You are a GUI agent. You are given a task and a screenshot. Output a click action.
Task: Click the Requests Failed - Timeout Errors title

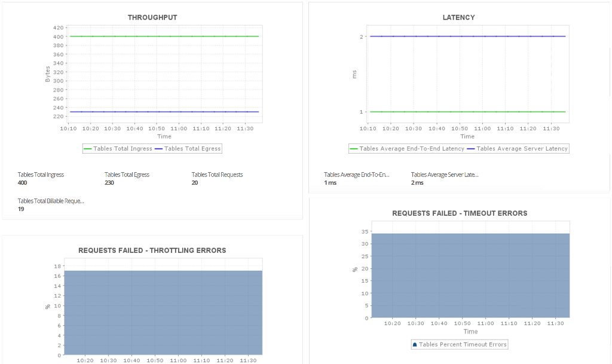460,213
